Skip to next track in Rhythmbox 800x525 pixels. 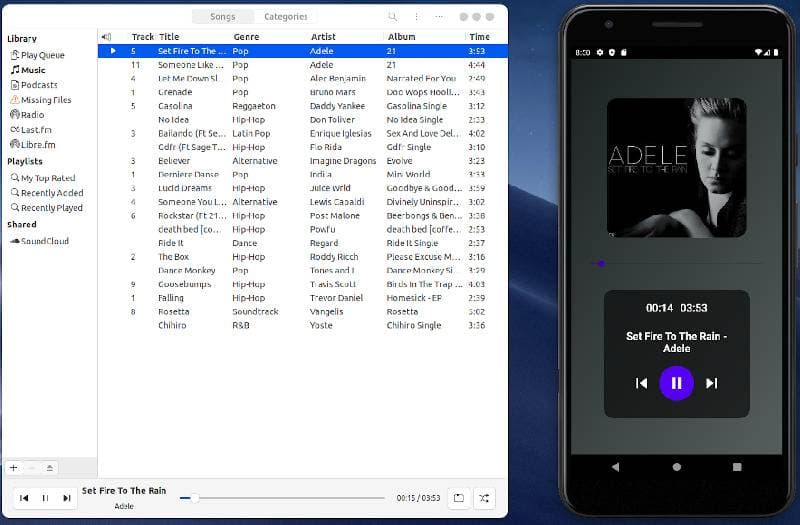pos(67,498)
